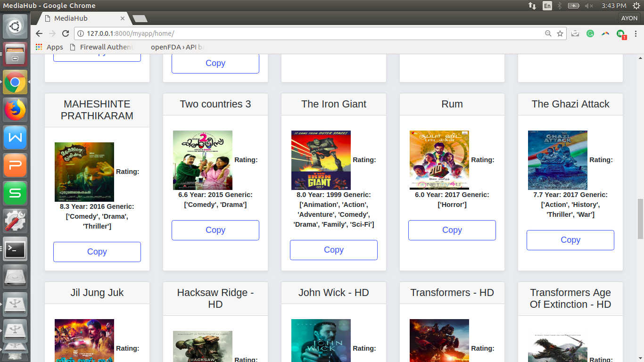Click 'Jil Jung Juk' heading
The image size is (644, 362).
point(97,293)
